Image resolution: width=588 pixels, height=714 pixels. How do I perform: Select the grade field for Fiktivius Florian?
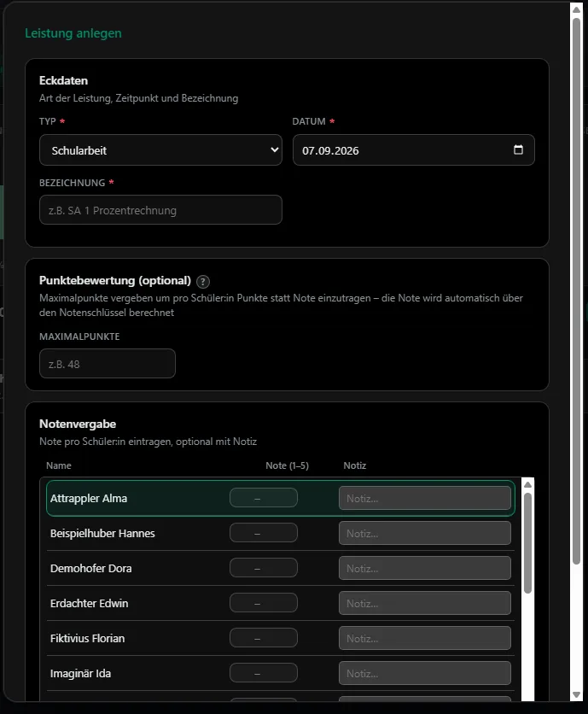click(x=264, y=638)
